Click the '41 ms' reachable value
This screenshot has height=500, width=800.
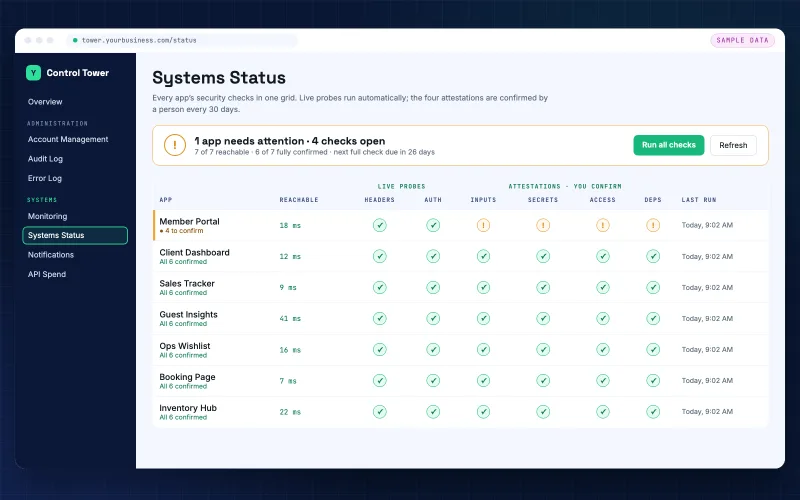point(290,318)
